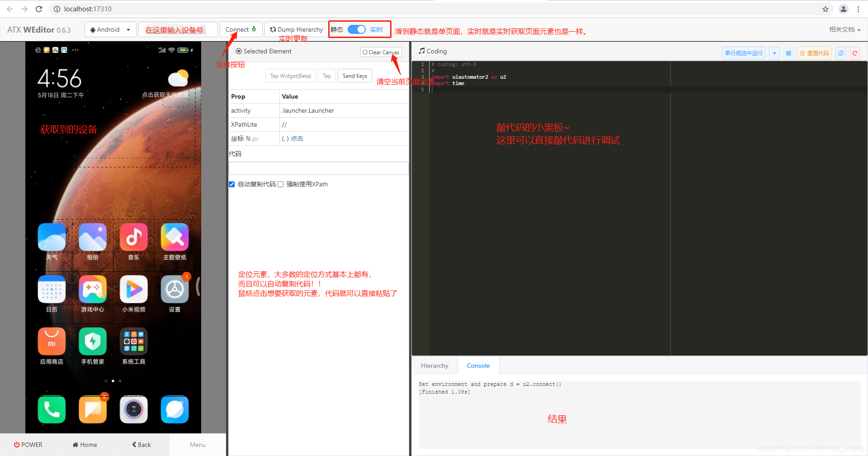This screenshot has height=456, width=868.
Task: Click the stop icon in the Coding panel
Action: coord(788,53)
